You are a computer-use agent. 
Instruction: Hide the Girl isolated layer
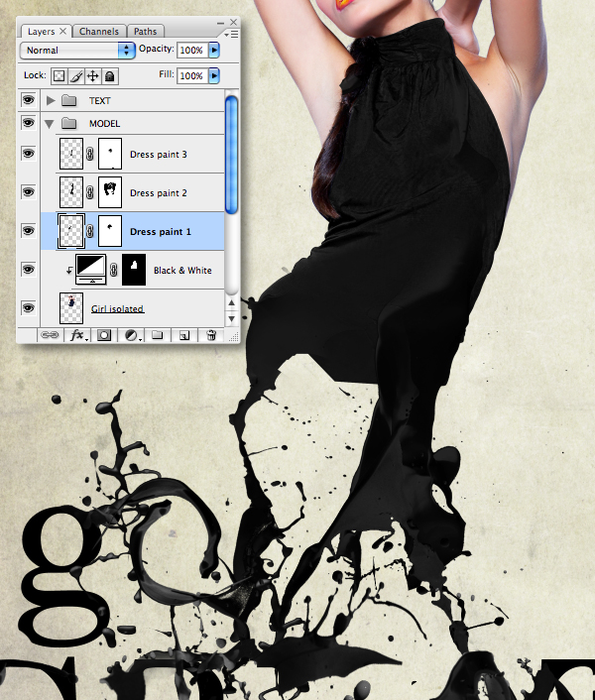28,307
